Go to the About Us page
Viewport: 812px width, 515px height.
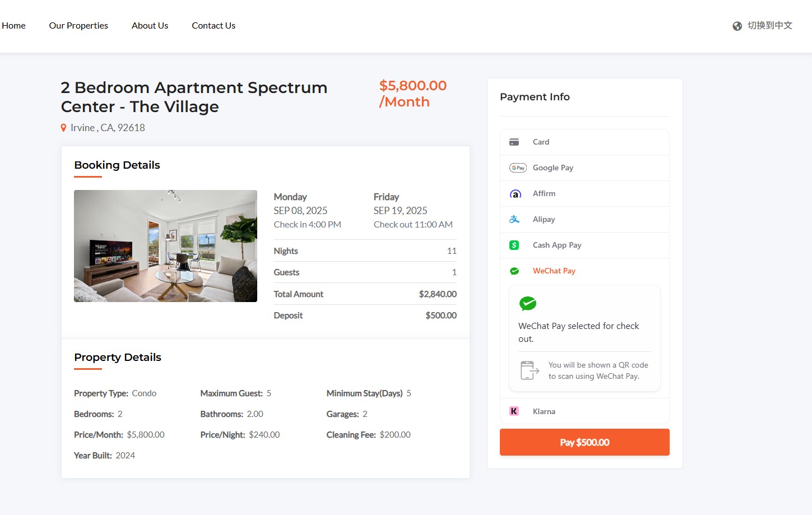(150, 26)
